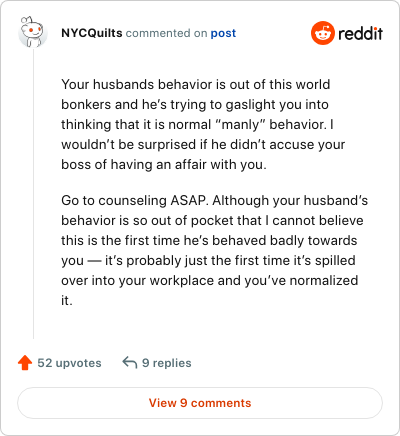Open "View 9 comments" button

point(200,403)
